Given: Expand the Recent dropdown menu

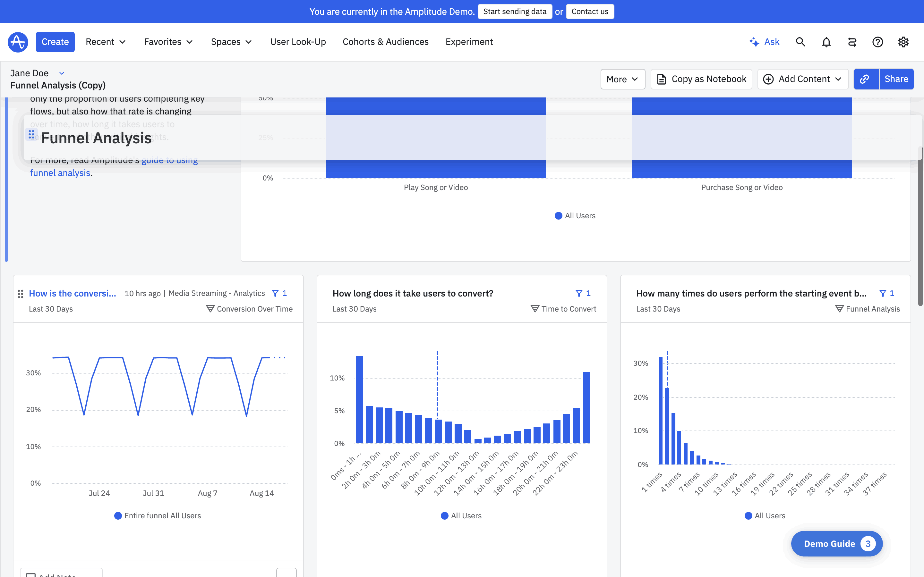Looking at the screenshot, I should (x=105, y=42).
